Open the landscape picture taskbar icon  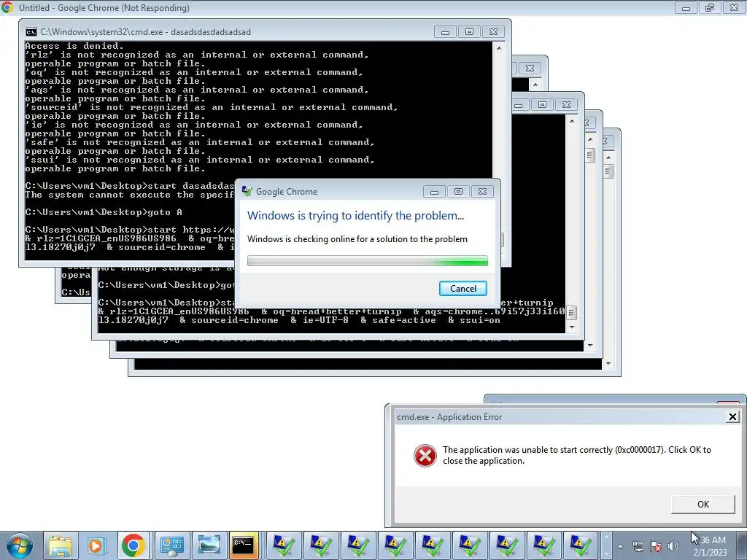click(209, 545)
